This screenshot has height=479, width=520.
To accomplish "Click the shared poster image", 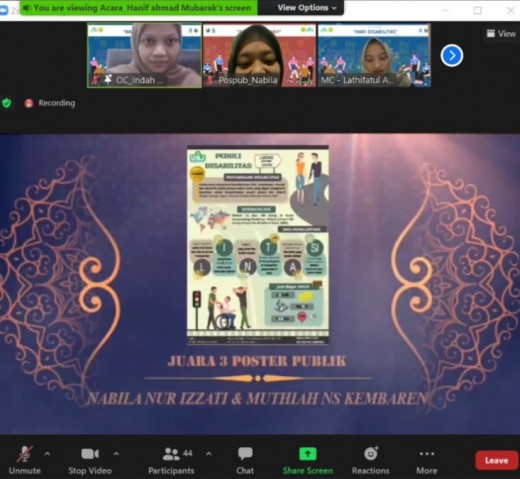I will coord(258,244).
